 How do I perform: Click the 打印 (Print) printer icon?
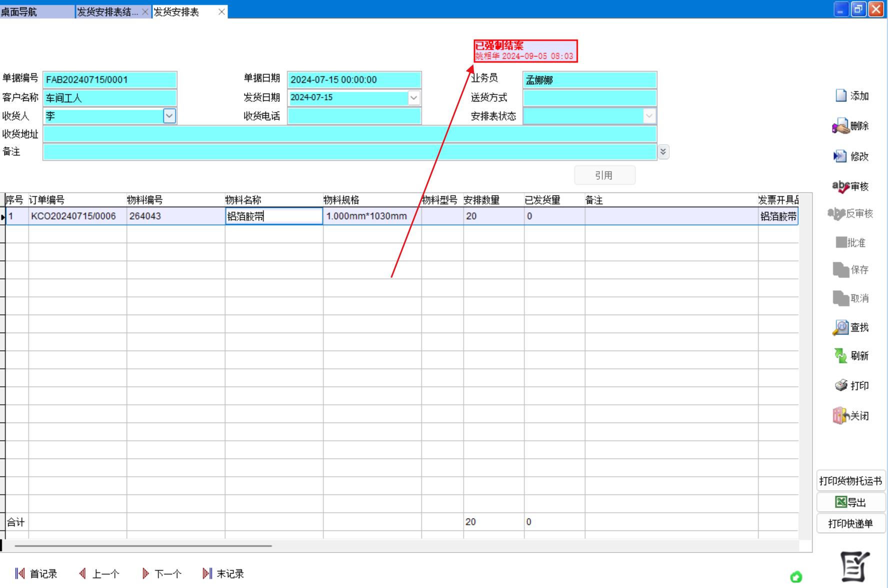(841, 385)
